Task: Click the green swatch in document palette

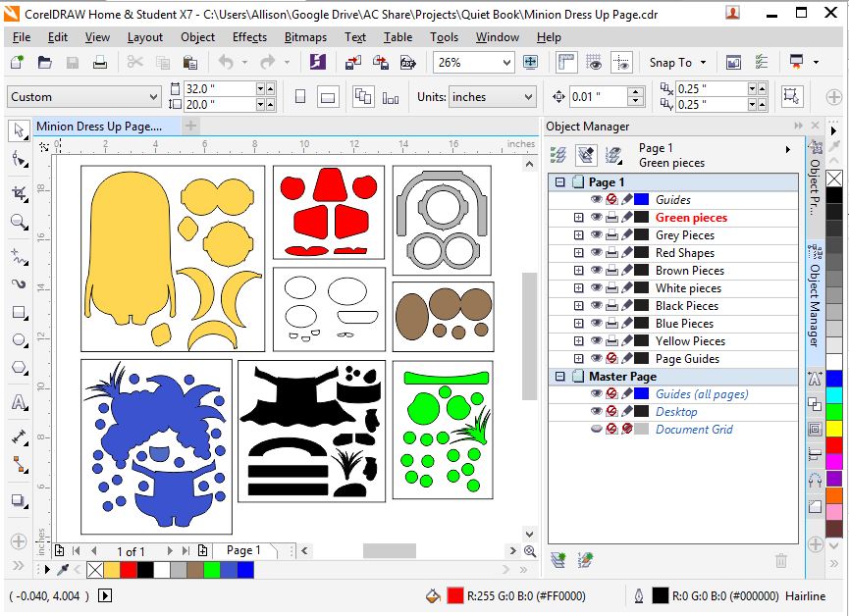Action: 212,570
